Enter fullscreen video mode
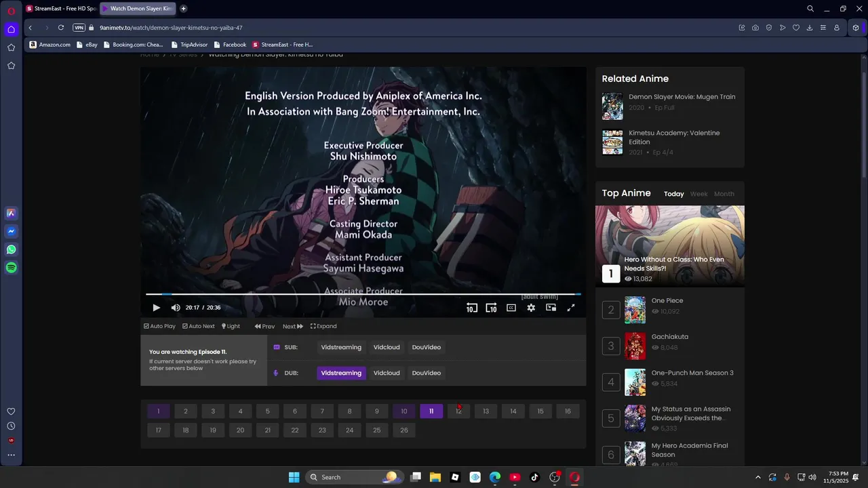 point(571,308)
